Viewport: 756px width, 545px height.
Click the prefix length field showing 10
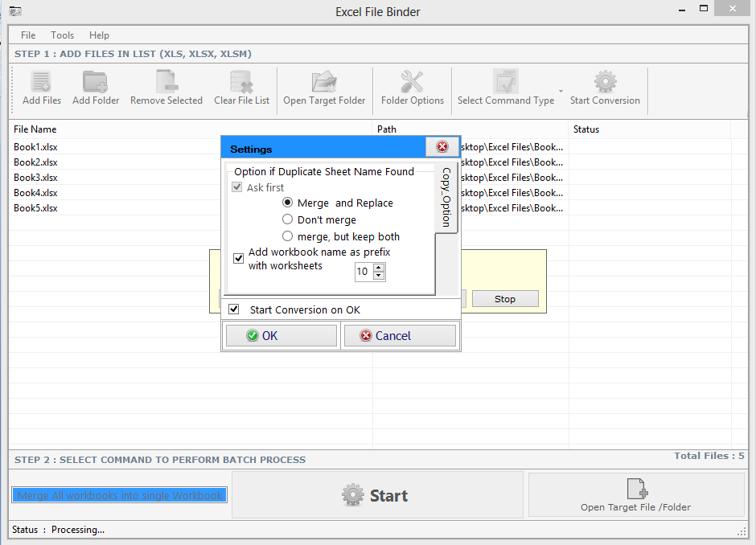(364, 272)
